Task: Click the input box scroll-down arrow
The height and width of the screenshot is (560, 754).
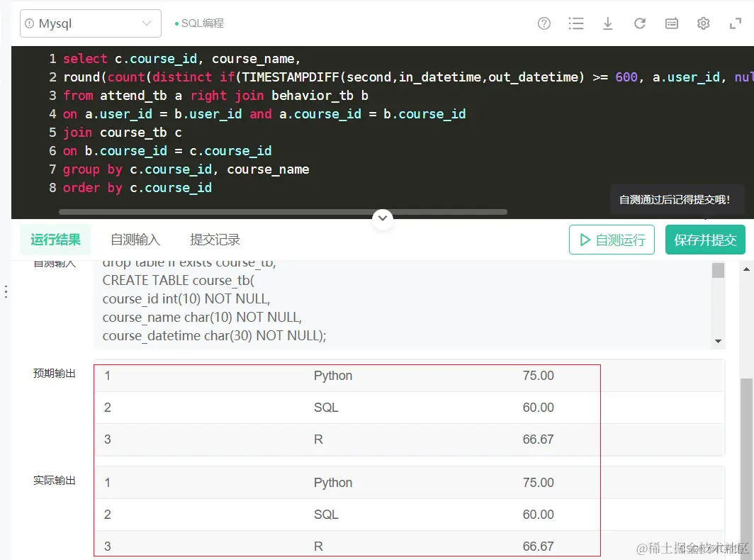Action: [x=718, y=341]
